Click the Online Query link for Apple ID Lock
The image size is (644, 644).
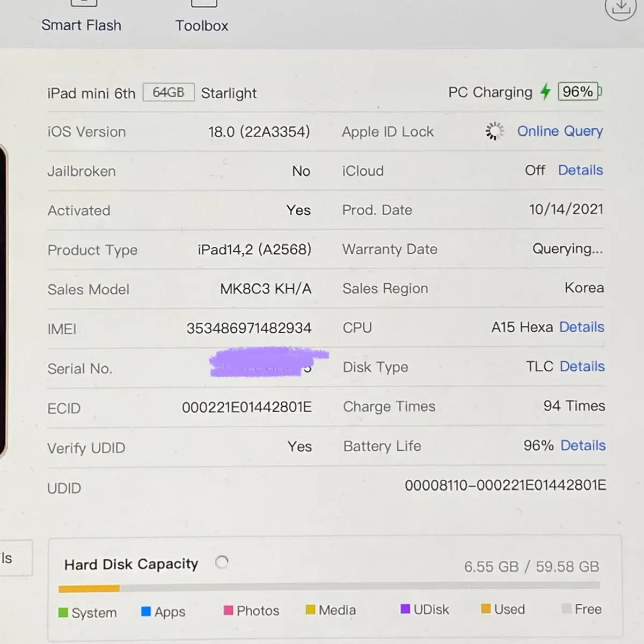560,131
